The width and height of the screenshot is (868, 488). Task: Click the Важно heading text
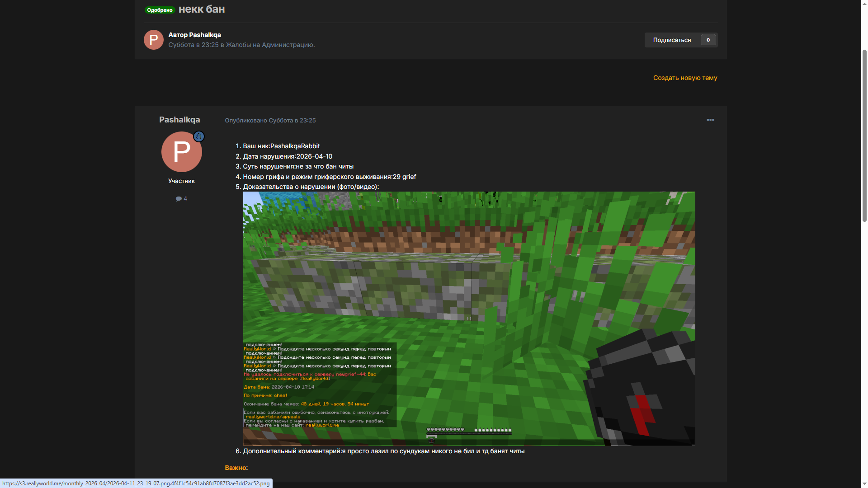pyautogui.click(x=235, y=468)
